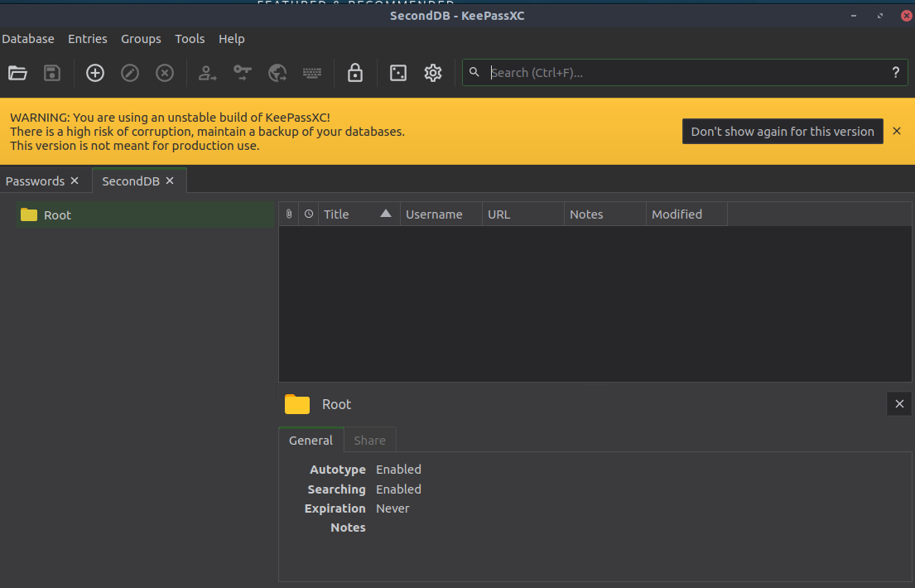
Task: Maximize the KeePassXC window
Action: 880,16
